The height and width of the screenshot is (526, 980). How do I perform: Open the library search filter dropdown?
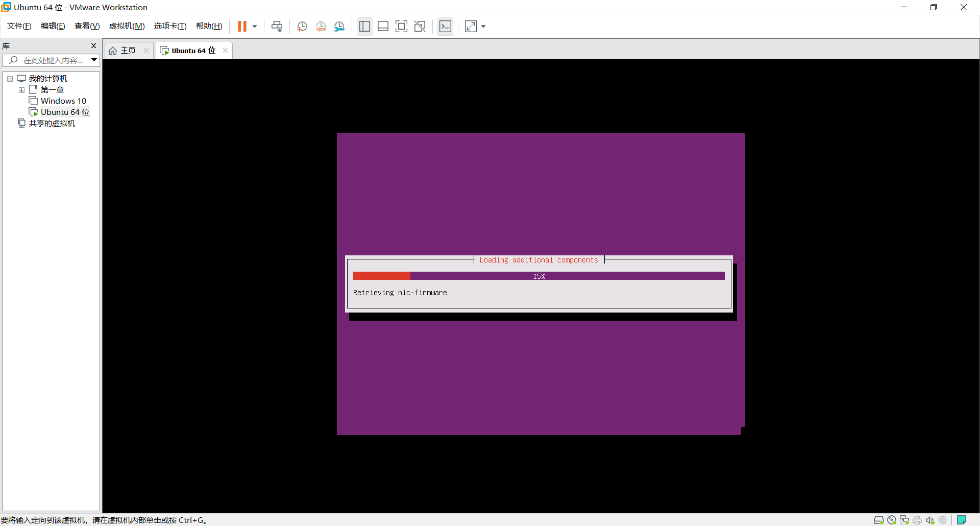(94, 60)
